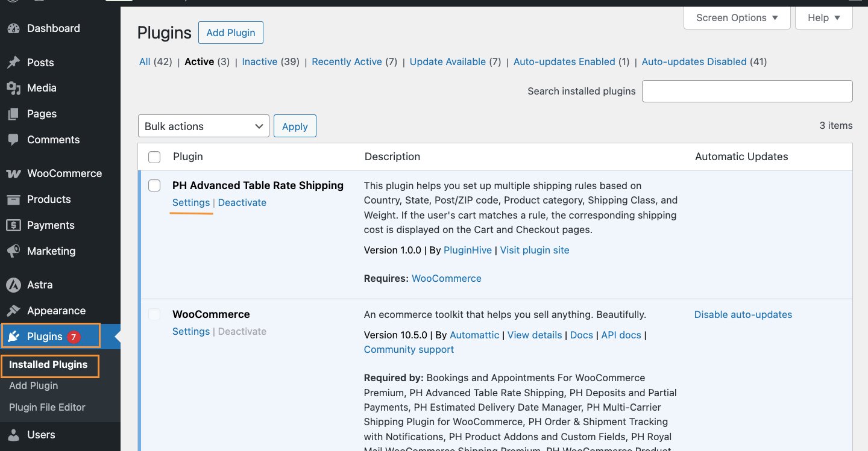Screen dimensions: 868x451
Task: Click the Astra theme icon
Action: coord(13,285)
